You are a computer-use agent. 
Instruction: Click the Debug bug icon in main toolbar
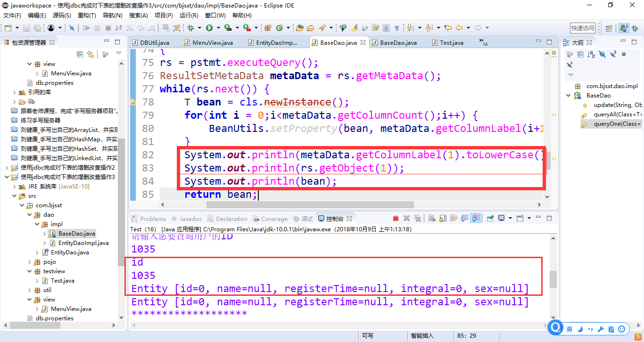pos(190,28)
